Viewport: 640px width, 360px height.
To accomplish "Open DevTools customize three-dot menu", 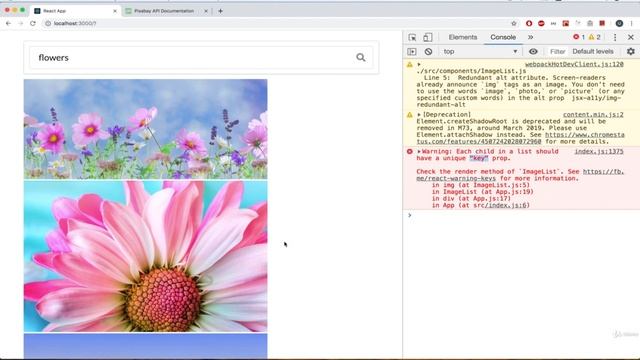I will click(615, 37).
